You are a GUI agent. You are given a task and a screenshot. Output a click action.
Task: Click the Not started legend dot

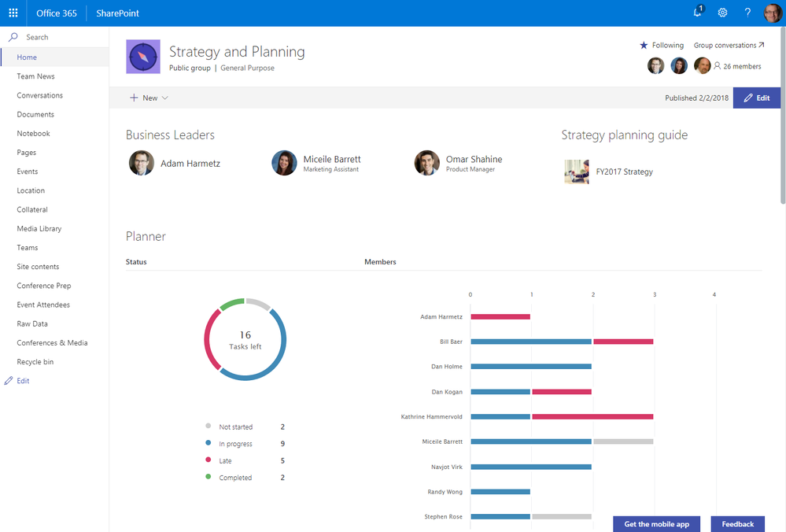[x=208, y=426]
